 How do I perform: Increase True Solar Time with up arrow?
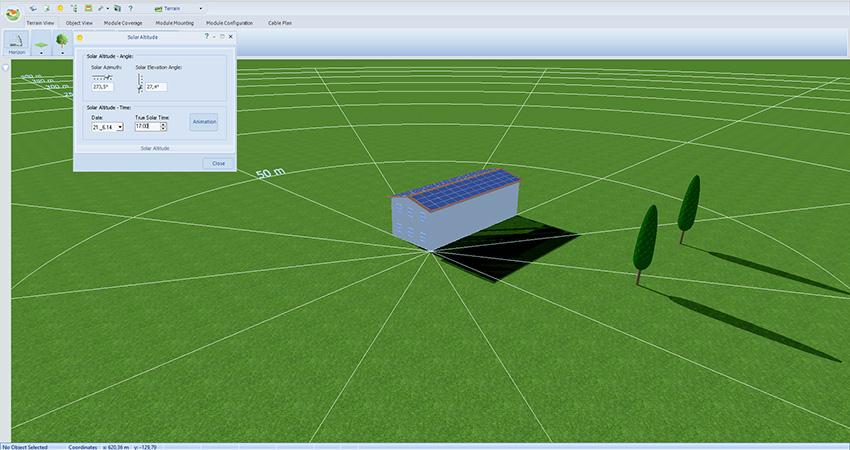(x=163, y=124)
